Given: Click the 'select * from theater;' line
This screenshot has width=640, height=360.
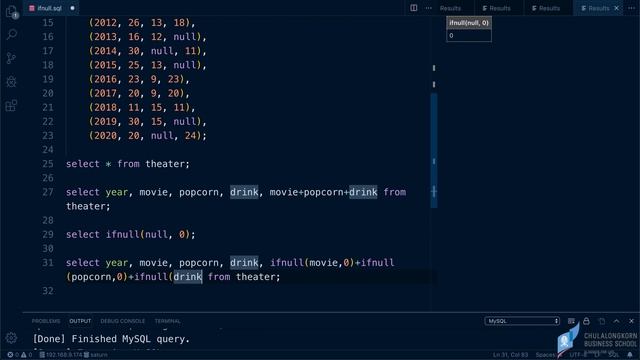Looking at the screenshot, I should (x=128, y=164).
